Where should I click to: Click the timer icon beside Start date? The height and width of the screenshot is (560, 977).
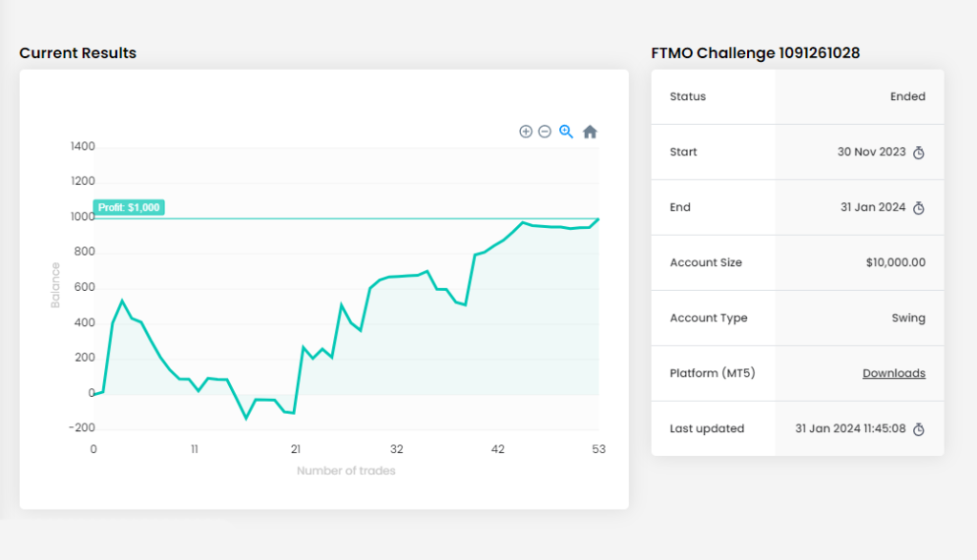919,153
